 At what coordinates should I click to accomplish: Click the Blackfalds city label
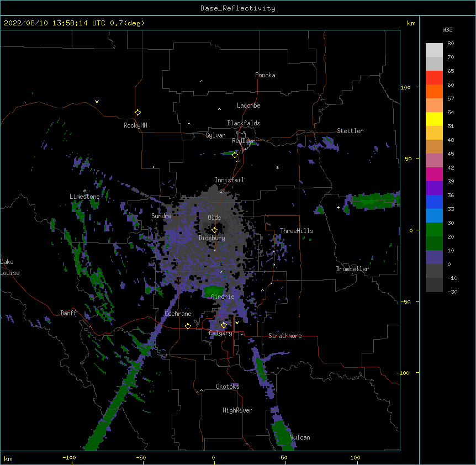244,123
